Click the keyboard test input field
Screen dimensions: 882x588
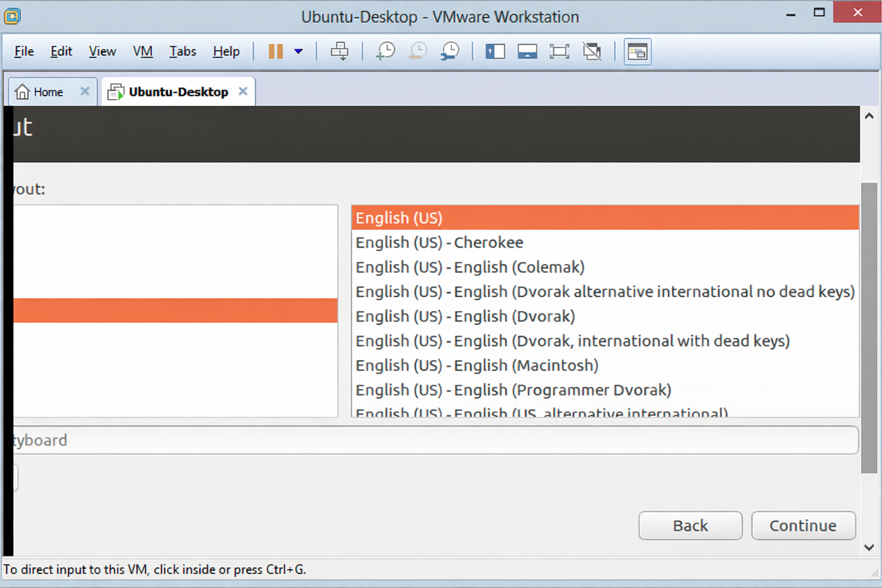tap(436, 440)
